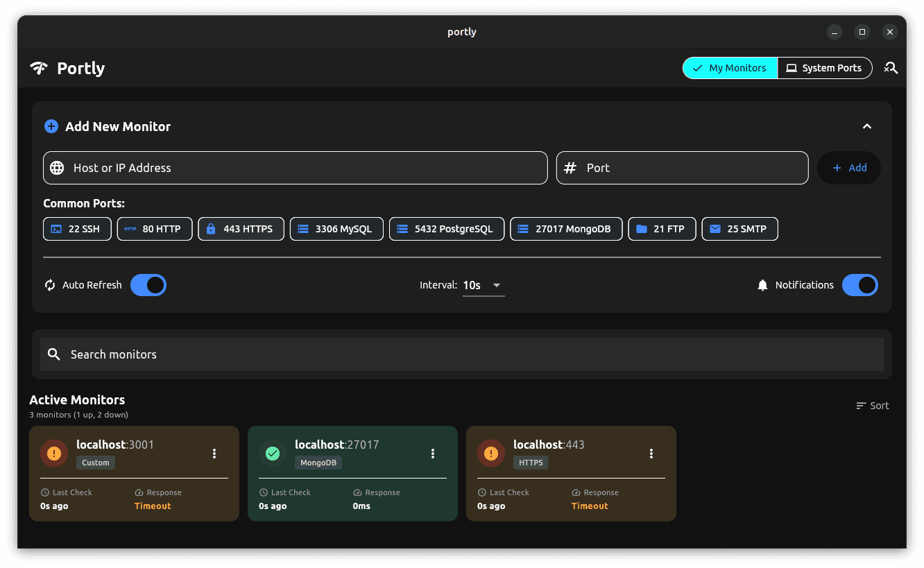
Task: Open the Interval 10s dropdown
Action: point(484,285)
